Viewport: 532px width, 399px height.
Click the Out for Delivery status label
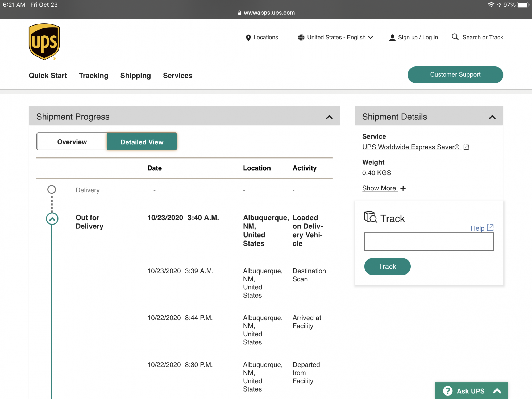click(89, 222)
